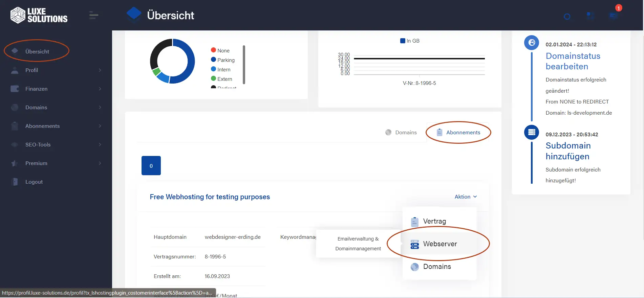Click the Domains globe icon in sidebar
The height and width of the screenshot is (298, 644).
click(x=15, y=107)
